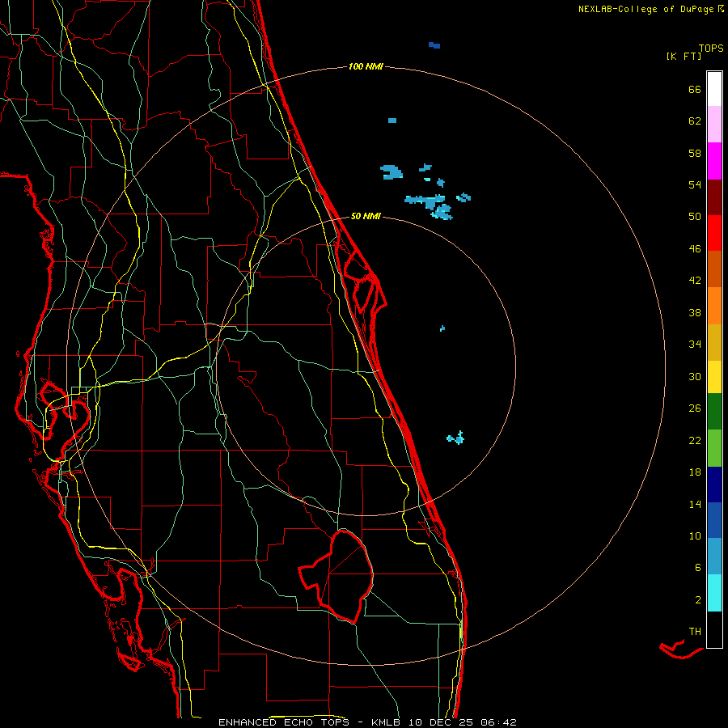The image size is (728, 728).
Task: Click the dark red 54 kft legend swatch
Action: pos(714,197)
